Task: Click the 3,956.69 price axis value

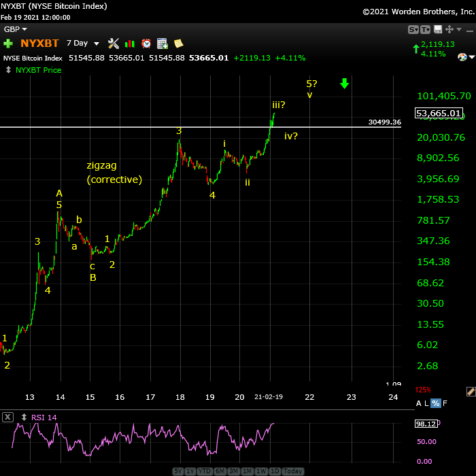Action: coord(438,179)
